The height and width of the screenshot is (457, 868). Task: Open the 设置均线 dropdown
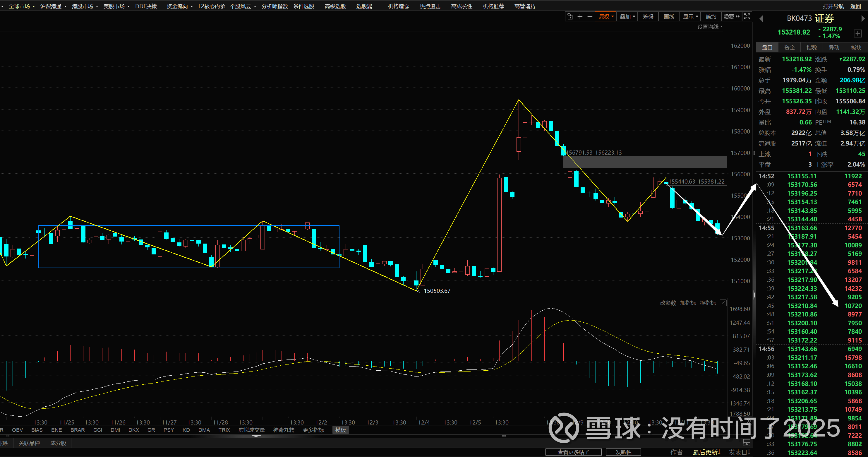(x=710, y=27)
